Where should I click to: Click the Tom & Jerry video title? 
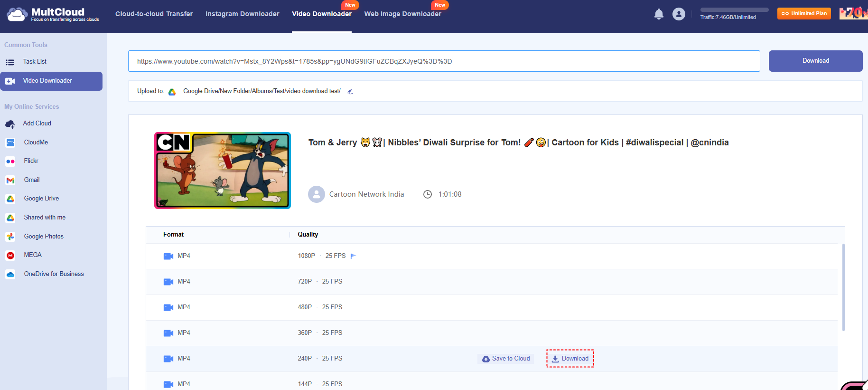519,143
